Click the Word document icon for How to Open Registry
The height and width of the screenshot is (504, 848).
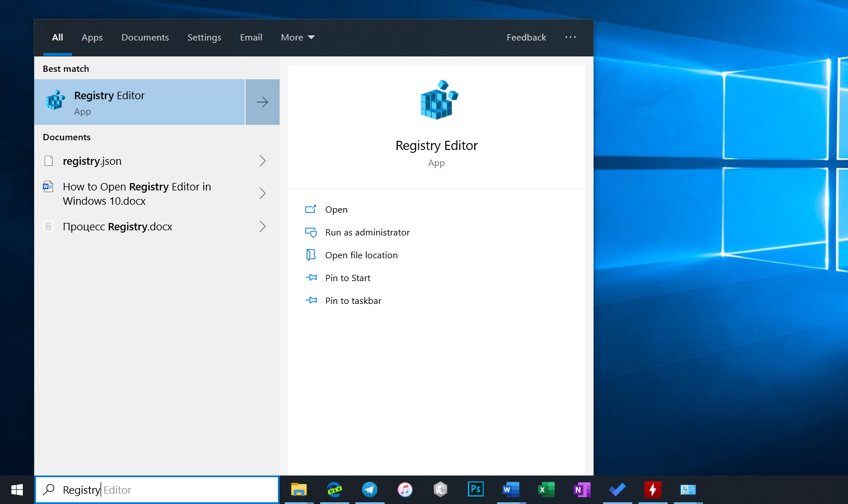[49, 186]
